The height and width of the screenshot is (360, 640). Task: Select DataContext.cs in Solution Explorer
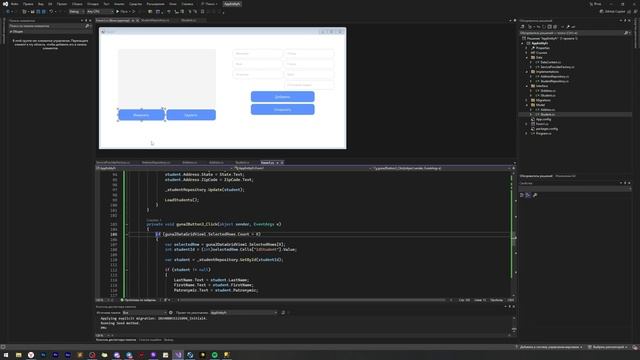550,62
